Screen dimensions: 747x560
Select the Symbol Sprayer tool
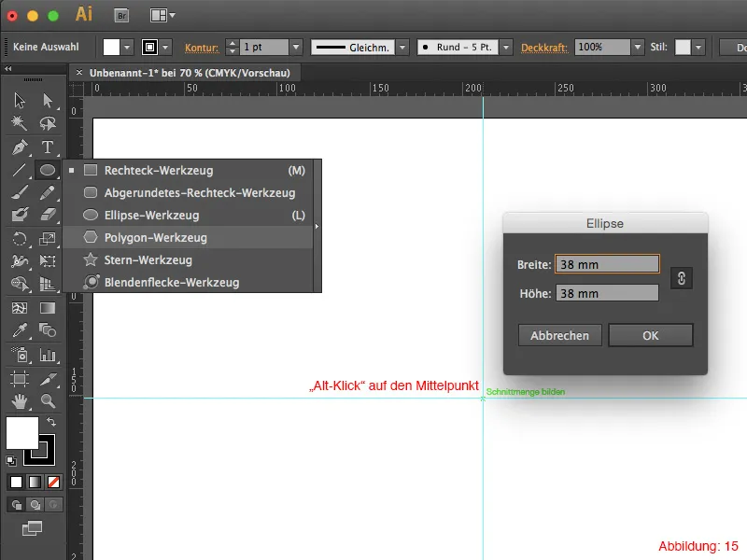20,355
